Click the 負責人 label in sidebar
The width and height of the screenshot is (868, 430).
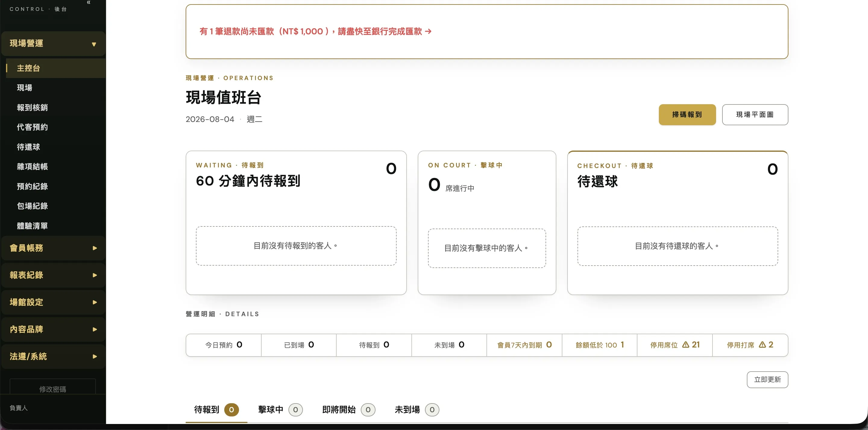(x=18, y=408)
